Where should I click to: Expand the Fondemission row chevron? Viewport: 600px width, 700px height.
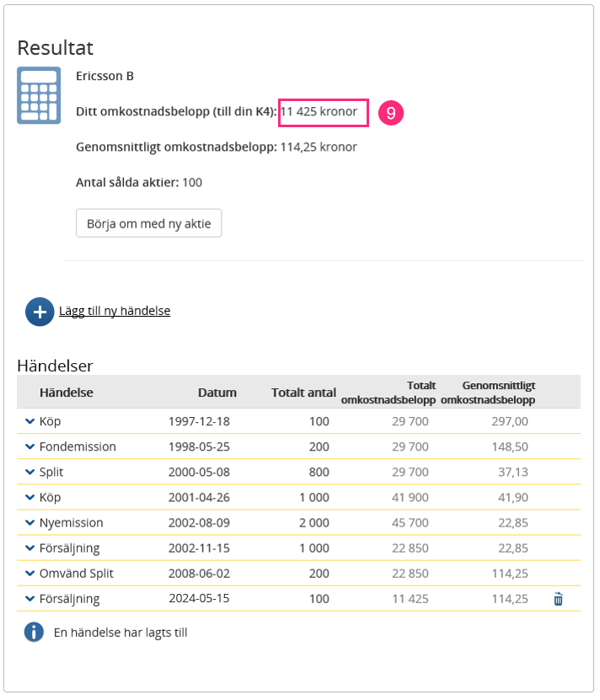click(30, 446)
